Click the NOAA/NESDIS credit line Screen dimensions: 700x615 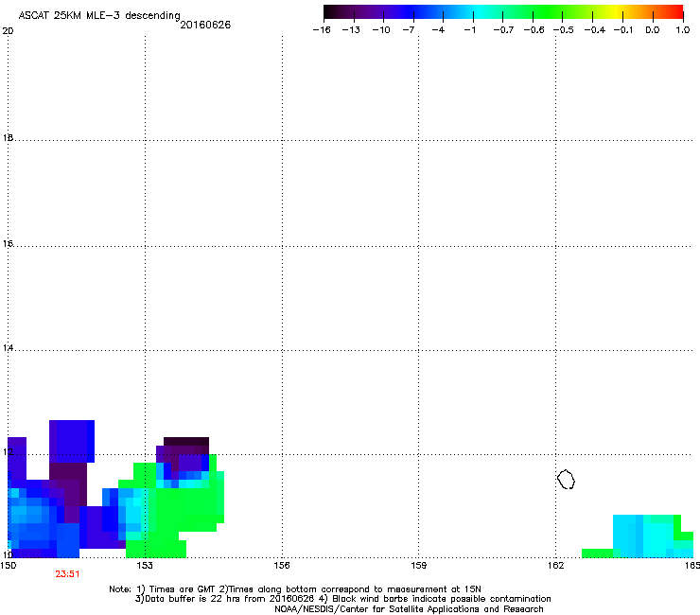[409, 609]
